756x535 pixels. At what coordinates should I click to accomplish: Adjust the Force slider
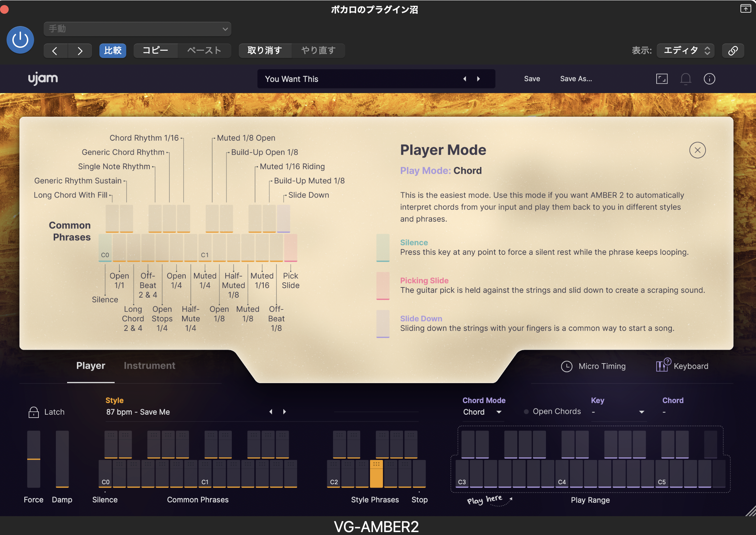coord(34,459)
